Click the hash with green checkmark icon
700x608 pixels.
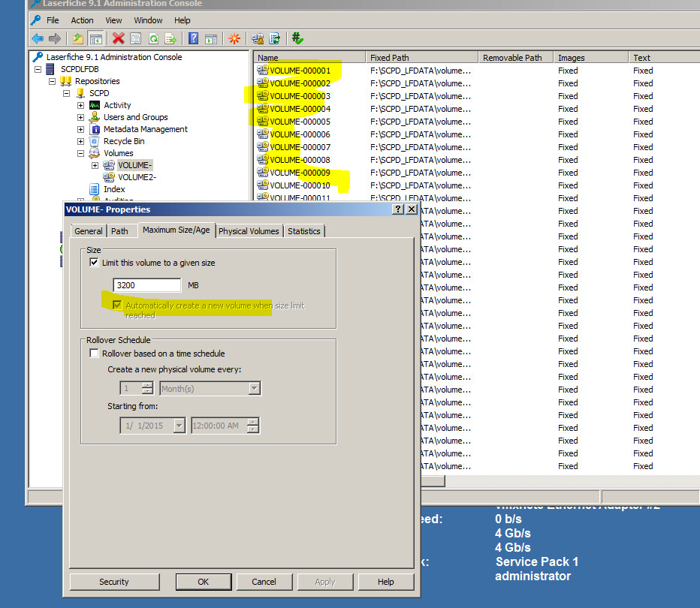tap(297, 38)
